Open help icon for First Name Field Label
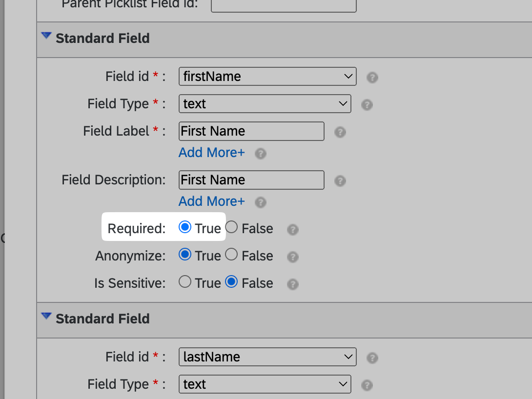This screenshot has width=532, height=399. (340, 132)
